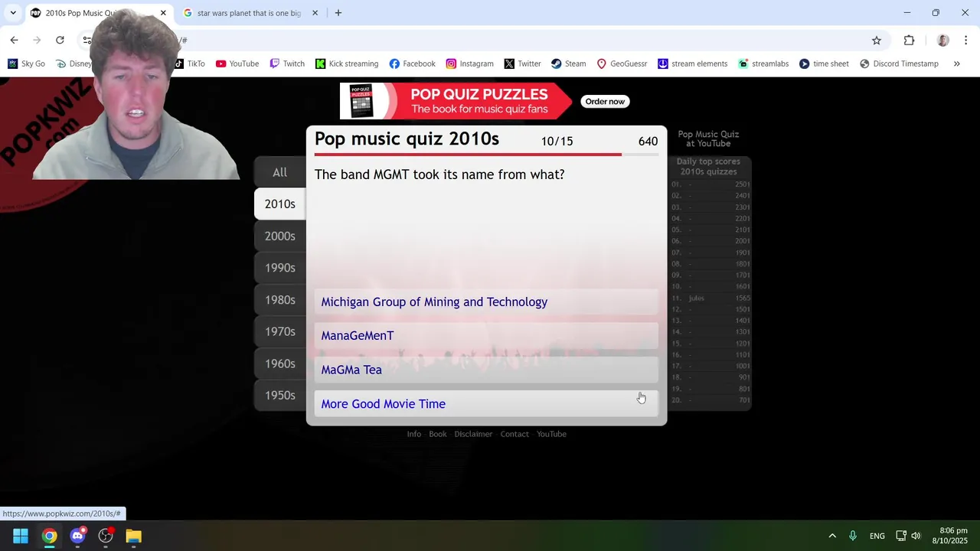Open the YouTube bookmark
980x551 pixels.
[237, 64]
